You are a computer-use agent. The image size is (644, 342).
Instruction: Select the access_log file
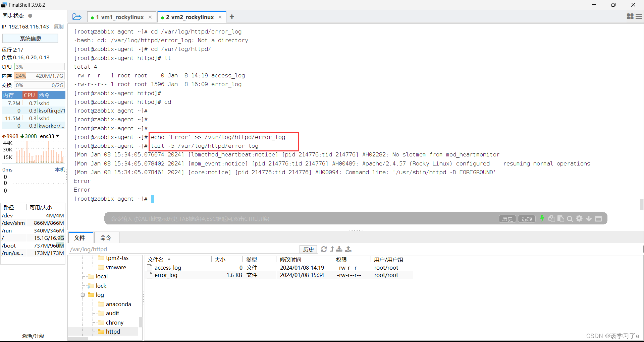pyautogui.click(x=168, y=268)
